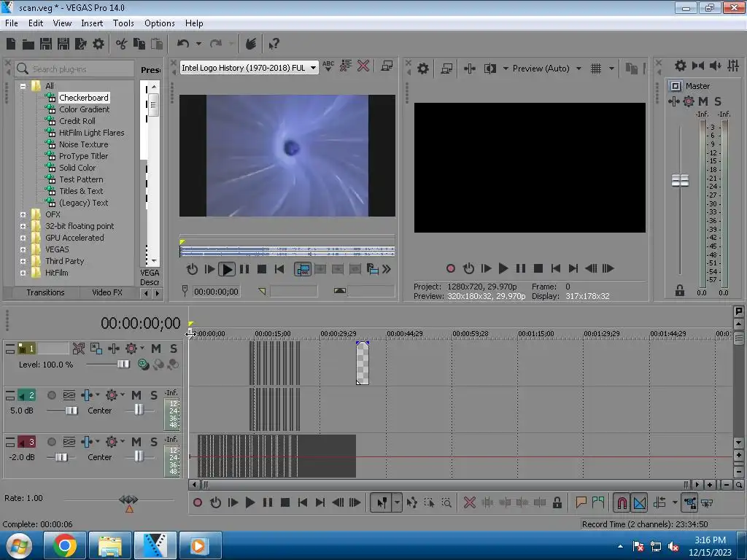Mute video track 1
747x560 pixels.
[x=155, y=349]
